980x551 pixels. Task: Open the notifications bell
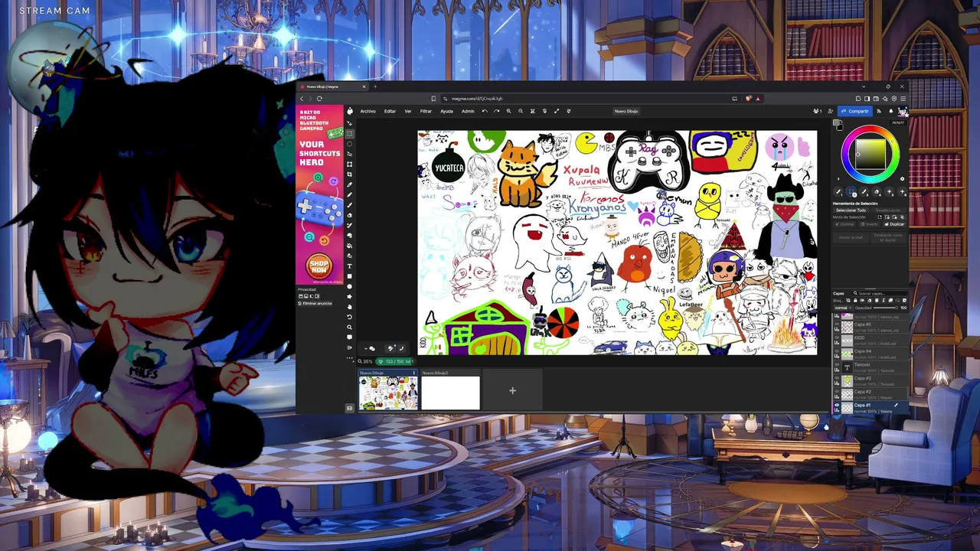pos(890,112)
